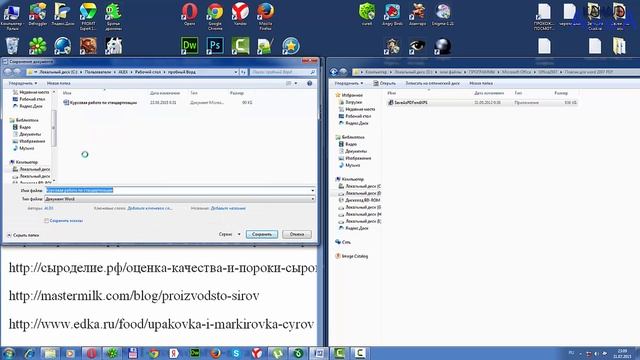Click the Windows Start button
Viewport: 640px width, 360px height.
9,353
